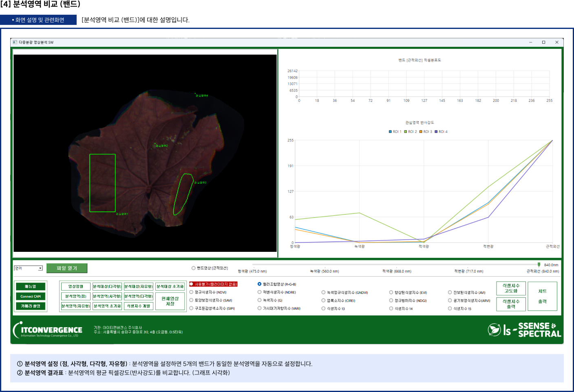Choose the 분석영역(사각형) tool
The image size is (574, 392).
point(107,296)
